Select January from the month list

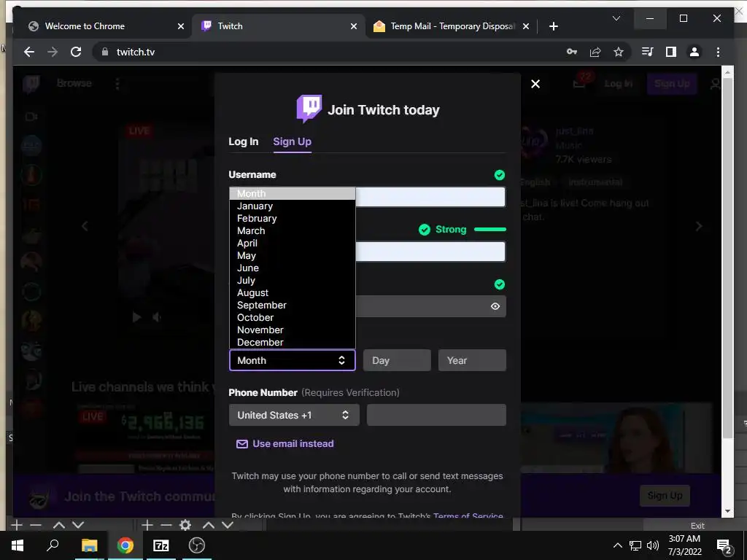tap(292, 206)
